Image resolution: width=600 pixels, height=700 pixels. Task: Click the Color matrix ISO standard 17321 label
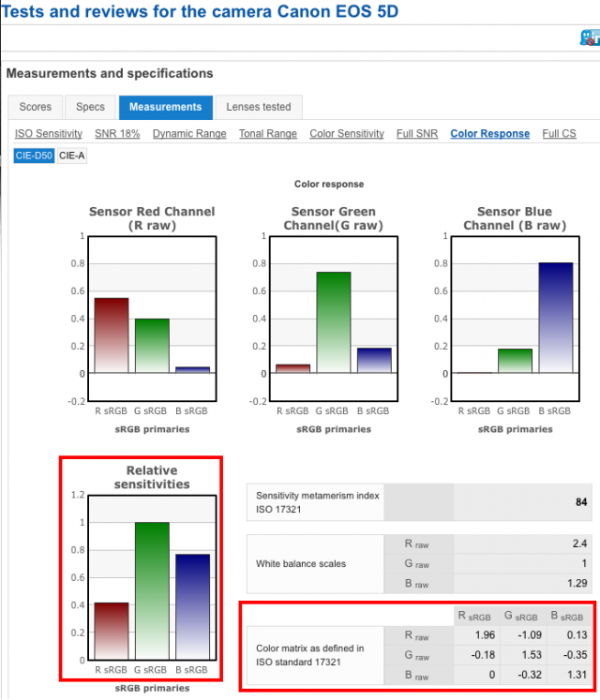309,655
